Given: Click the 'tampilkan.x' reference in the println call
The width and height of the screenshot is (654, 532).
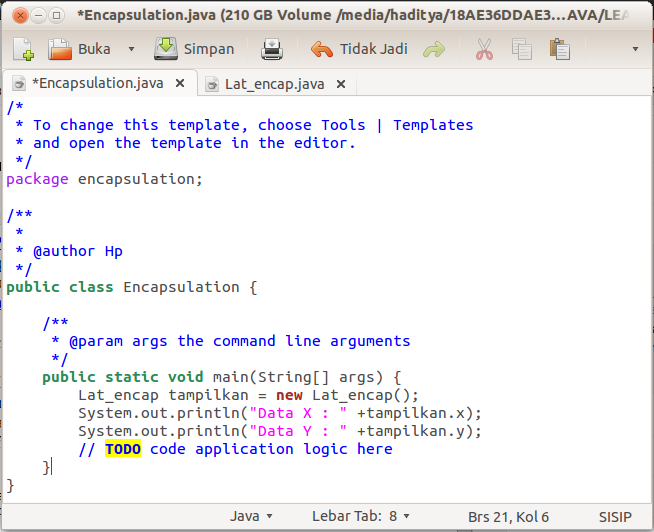Looking at the screenshot, I should (x=415, y=413).
